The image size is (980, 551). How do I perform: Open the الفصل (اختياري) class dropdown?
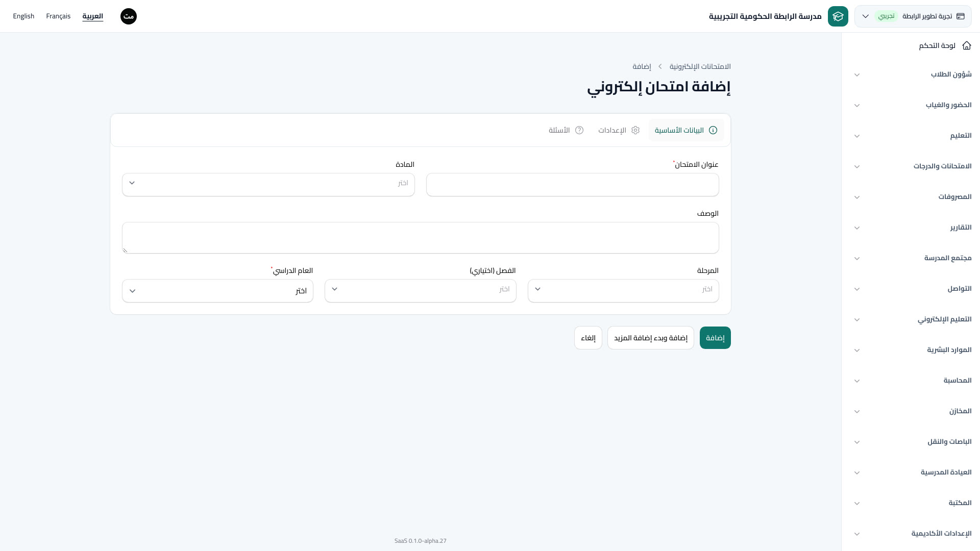click(421, 290)
